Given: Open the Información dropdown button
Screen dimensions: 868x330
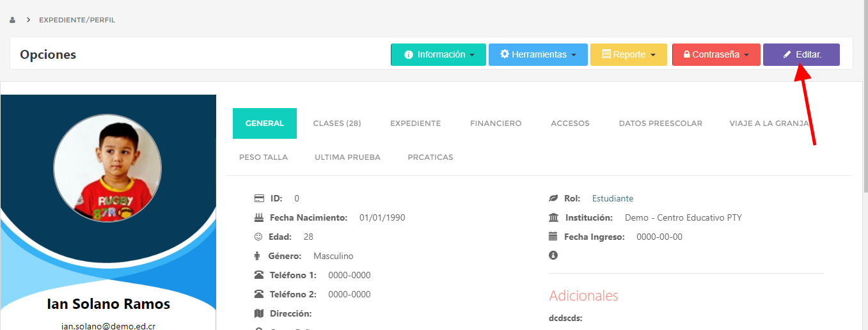Looking at the screenshot, I should 438,54.
